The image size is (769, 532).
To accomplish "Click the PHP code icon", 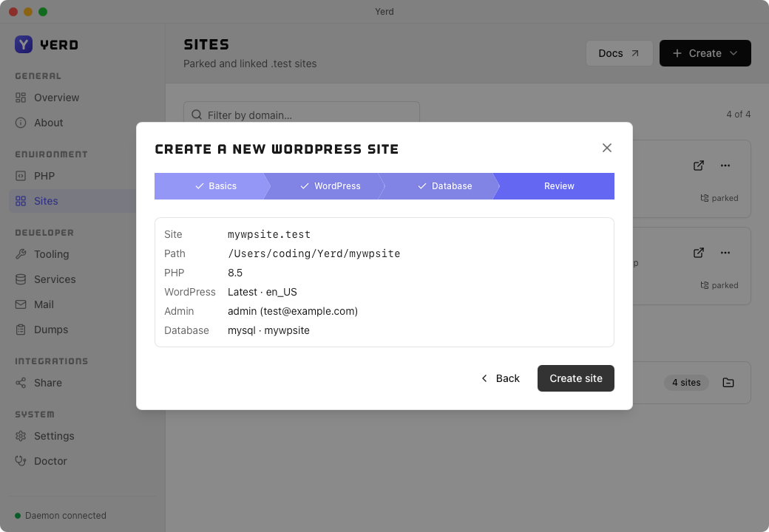I will [21, 176].
